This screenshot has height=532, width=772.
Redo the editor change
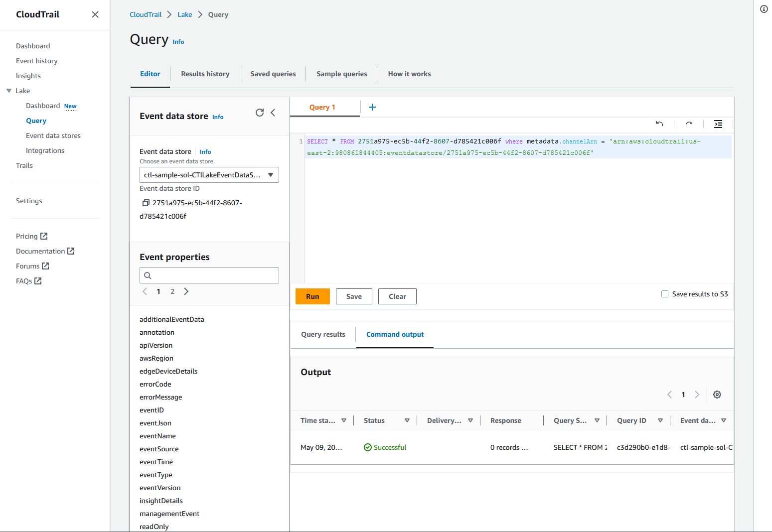689,124
